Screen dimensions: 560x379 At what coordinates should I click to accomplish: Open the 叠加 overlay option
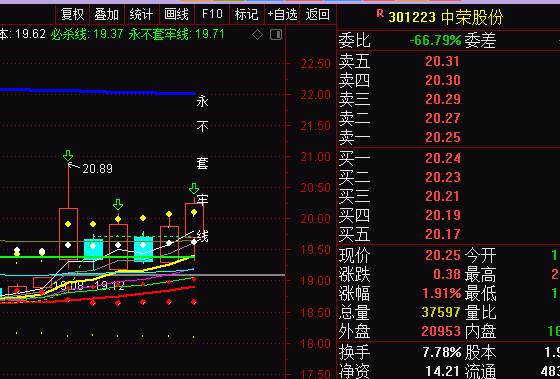[x=106, y=15]
